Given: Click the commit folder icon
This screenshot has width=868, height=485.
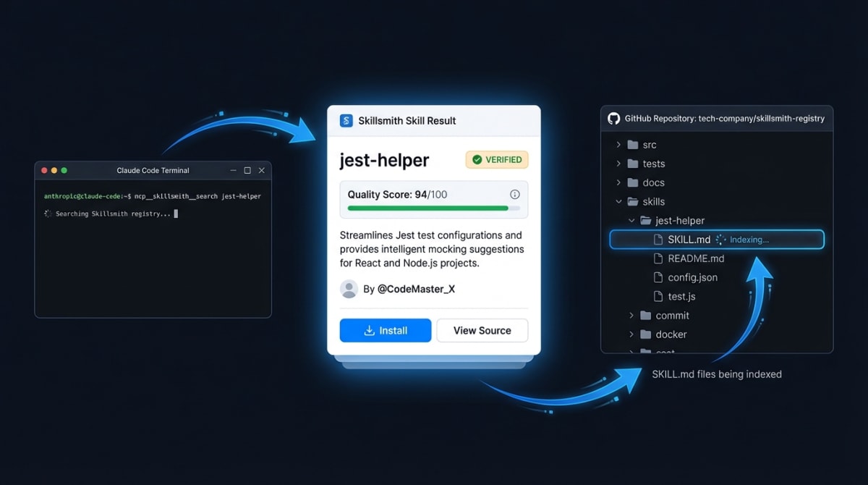Looking at the screenshot, I should tap(646, 316).
